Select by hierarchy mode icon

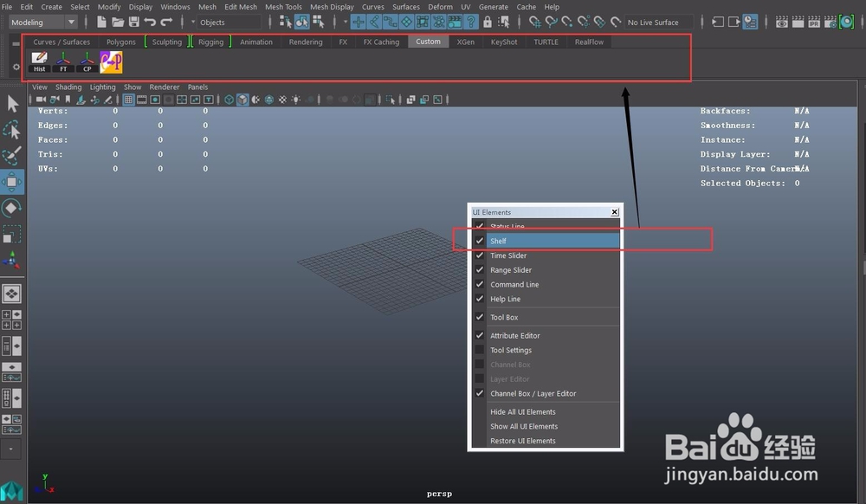tap(286, 22)
